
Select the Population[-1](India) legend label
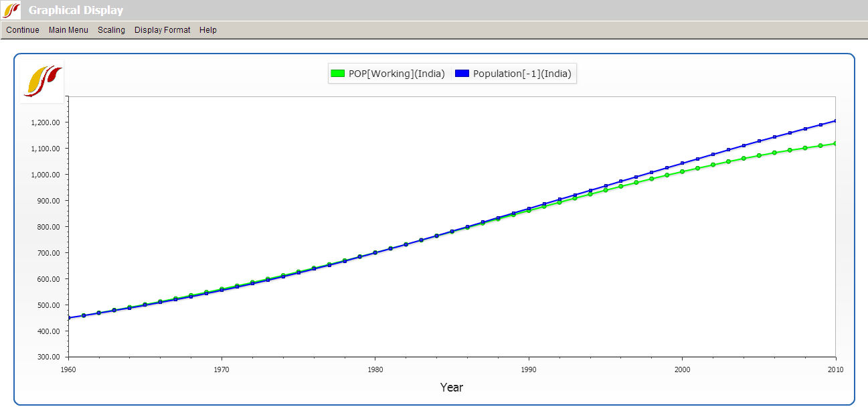pos(522,74)
